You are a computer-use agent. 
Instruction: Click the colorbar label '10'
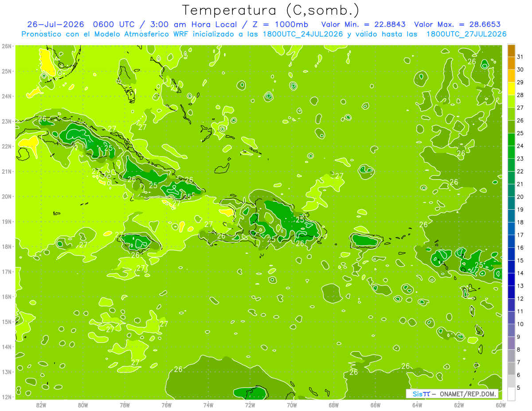click(520, 324)
